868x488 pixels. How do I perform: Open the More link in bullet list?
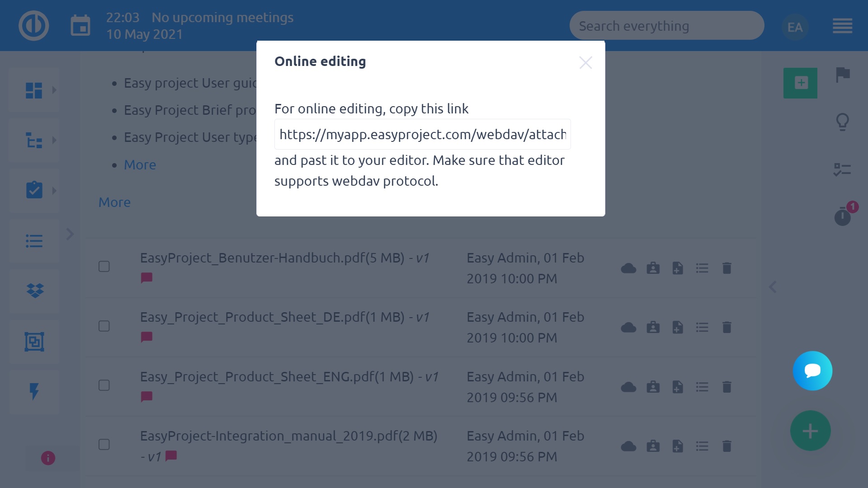(x=140, y=165)
